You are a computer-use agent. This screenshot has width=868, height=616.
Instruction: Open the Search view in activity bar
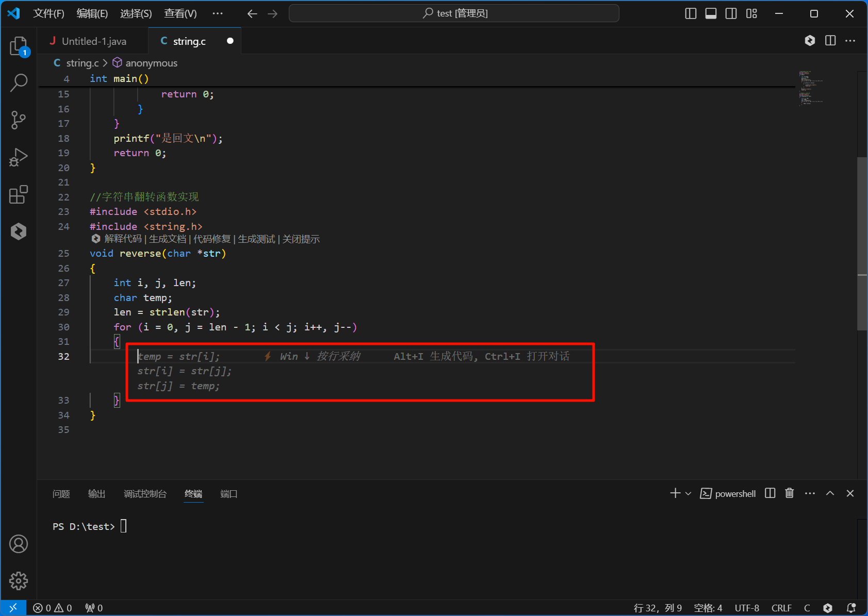(19, 82)
